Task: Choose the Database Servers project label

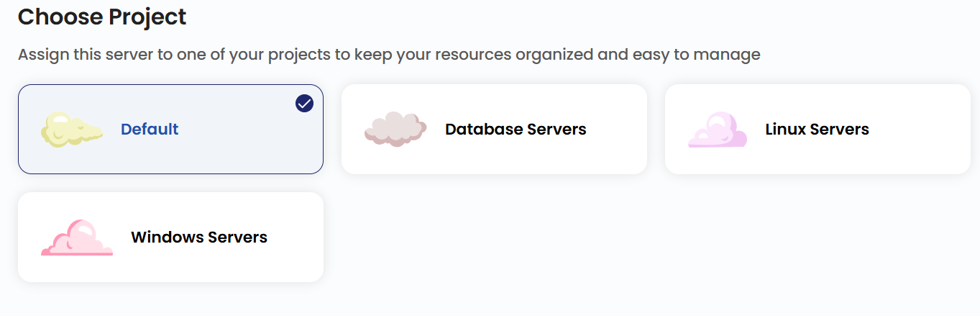Action: (x=516, y=130)
